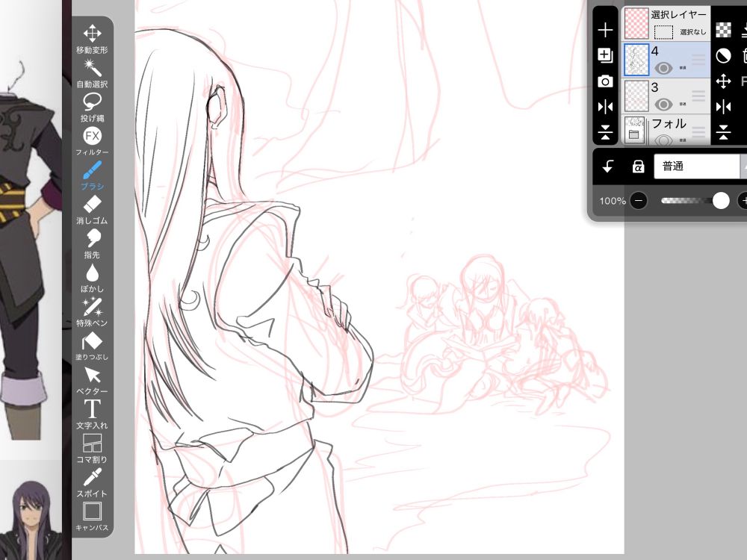Open the Canvas (キャンバス) tool
This screenshot has width=747, height=560.
[92, 517]
